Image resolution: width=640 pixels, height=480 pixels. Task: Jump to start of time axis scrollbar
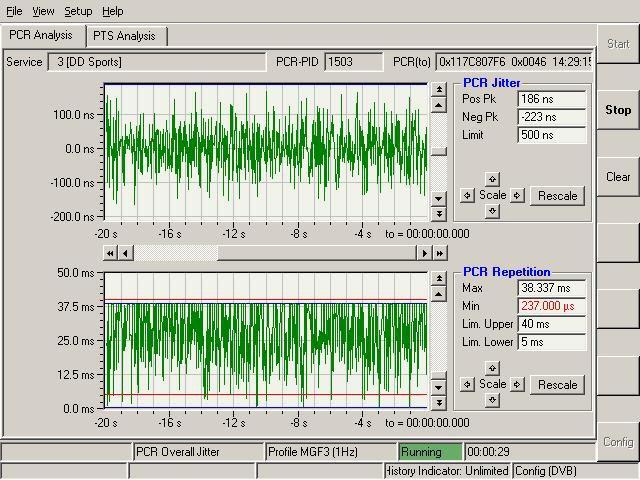tap(111, 253)
